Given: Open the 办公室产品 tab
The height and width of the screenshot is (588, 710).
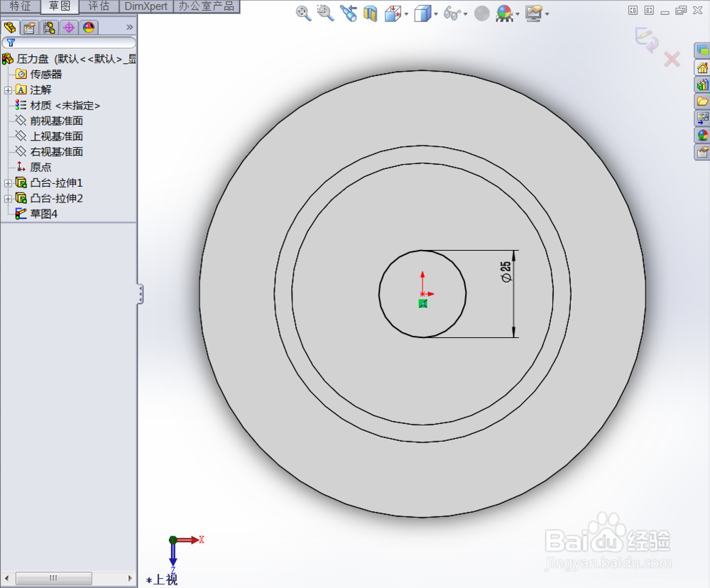Looking at the screenshot, I should click(x=207, y=6).
